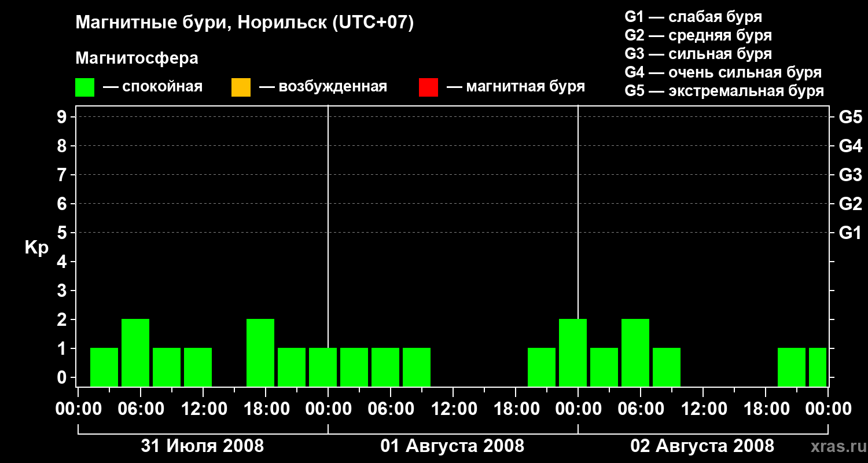
Task: Select the Kp 2 bar near 06:00 on 02 Августа
Action: [635, 352]
